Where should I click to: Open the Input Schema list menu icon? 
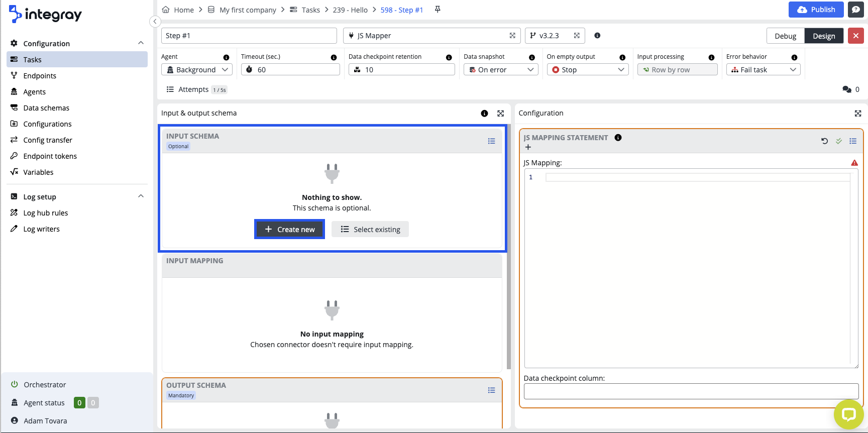tap(491, 141)
